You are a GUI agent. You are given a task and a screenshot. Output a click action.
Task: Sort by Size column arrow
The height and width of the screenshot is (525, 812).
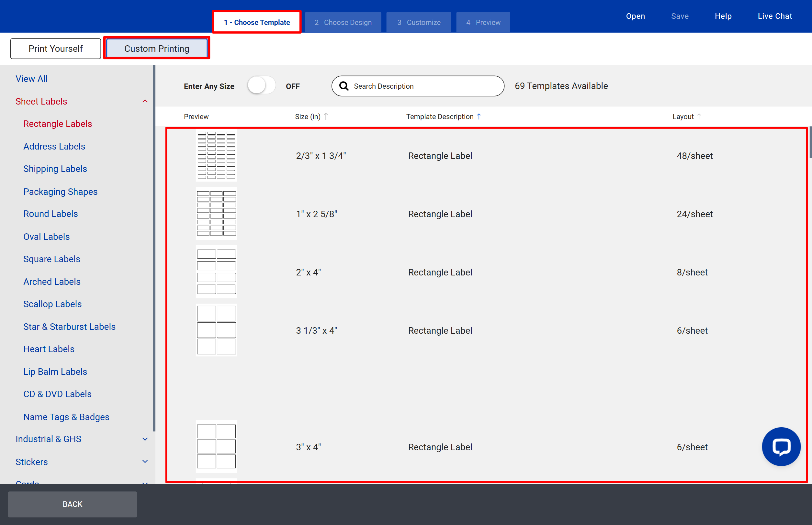click(x=326, y=117)
